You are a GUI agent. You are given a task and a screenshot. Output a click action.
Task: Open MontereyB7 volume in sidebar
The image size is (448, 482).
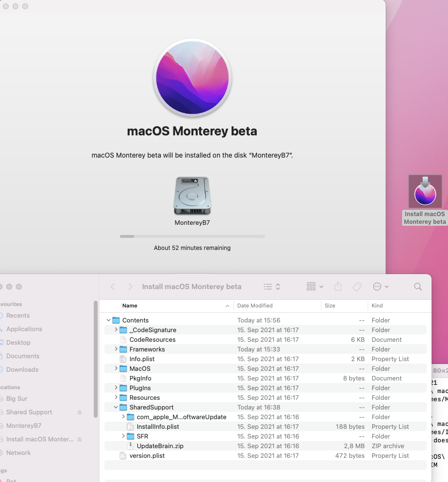24,426
